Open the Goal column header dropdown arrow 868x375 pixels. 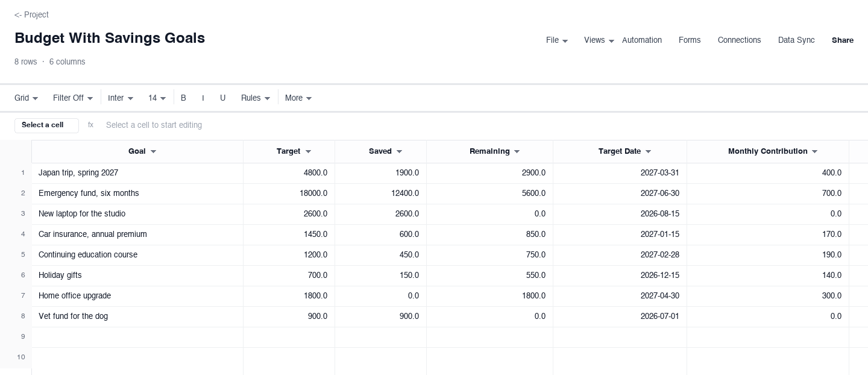click(153, 152)
